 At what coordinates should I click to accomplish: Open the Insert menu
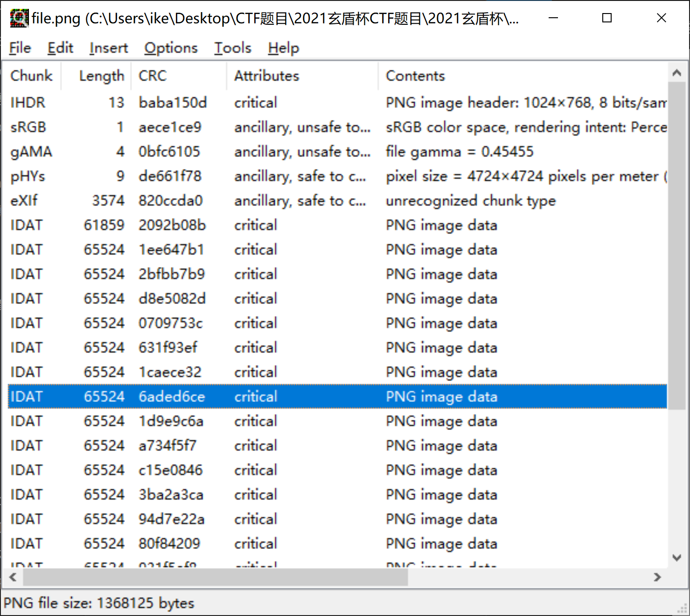tap(108, 48)
